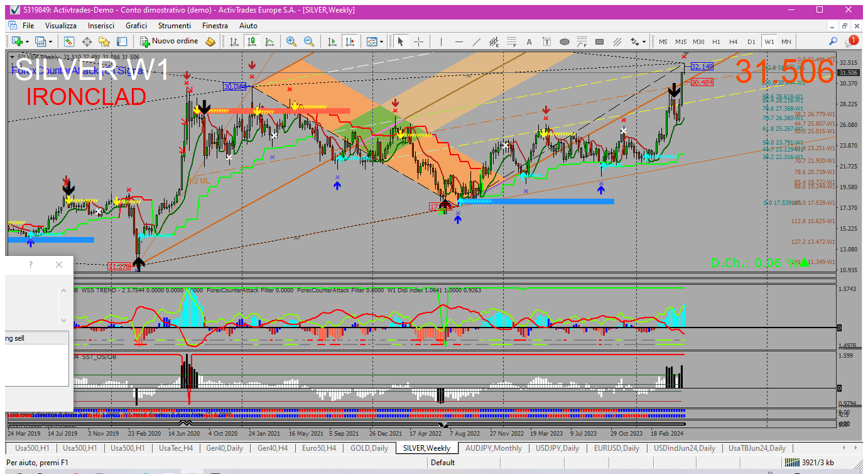
Task: Switch to the UsaTec,H4 chart tab
Action: [176, 448]
